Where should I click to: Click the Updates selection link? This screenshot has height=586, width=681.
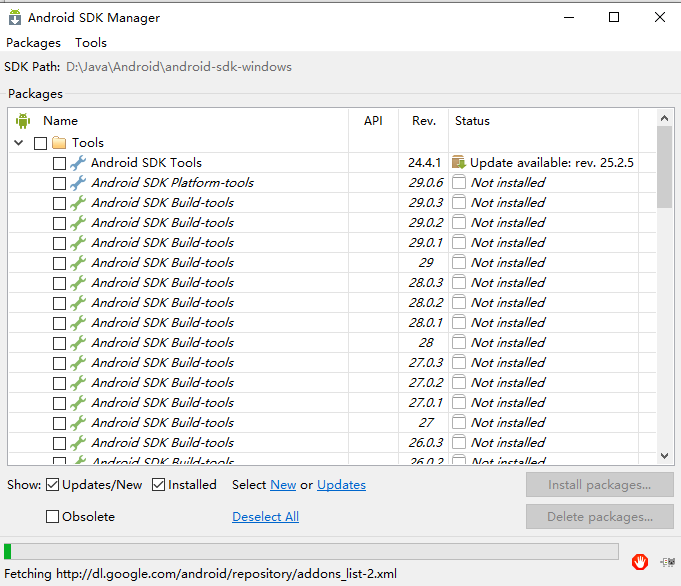(x=341, y=484)
